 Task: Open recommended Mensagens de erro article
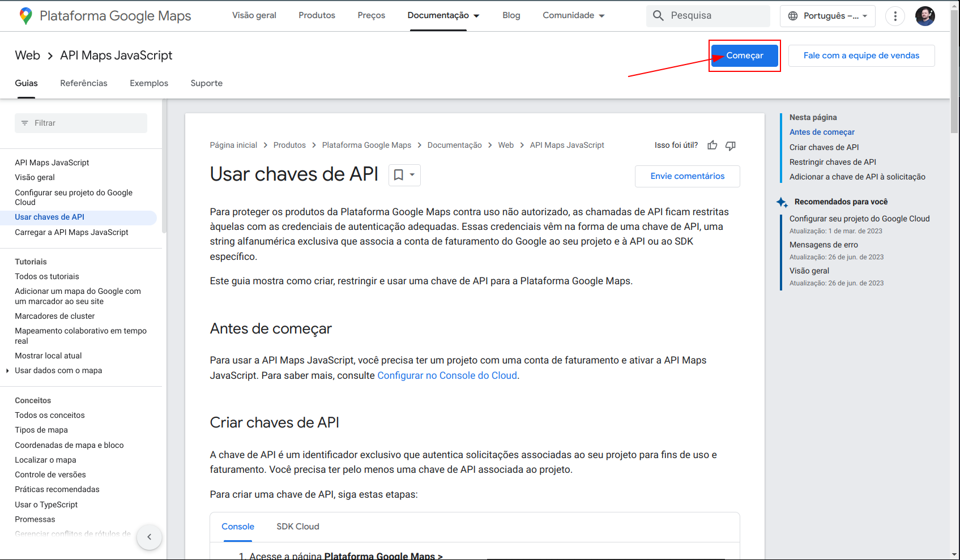tap(824, 245)
